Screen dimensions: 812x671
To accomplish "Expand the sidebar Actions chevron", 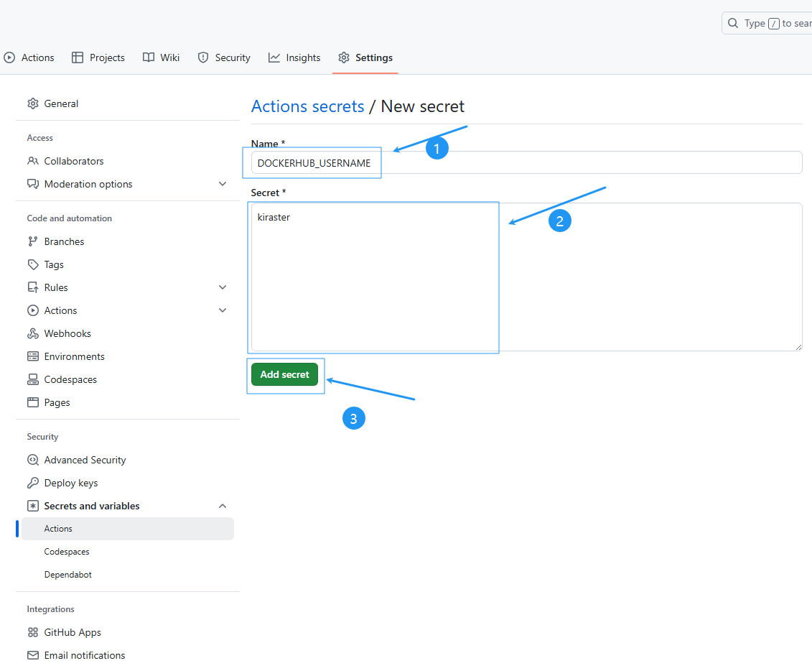I will pyautogui.click(x=223, y=310).
